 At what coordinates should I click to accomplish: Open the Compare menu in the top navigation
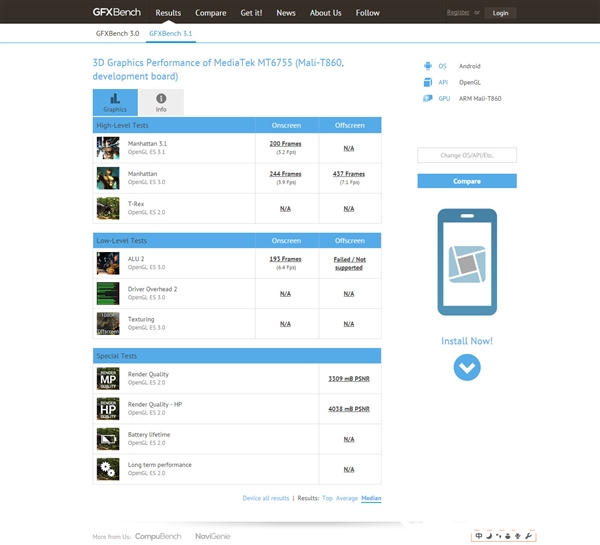210,13
